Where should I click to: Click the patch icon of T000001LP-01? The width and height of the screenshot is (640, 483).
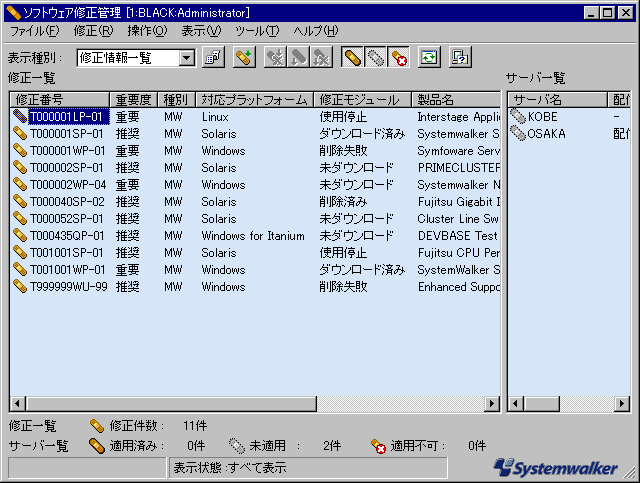coord(20,116)
